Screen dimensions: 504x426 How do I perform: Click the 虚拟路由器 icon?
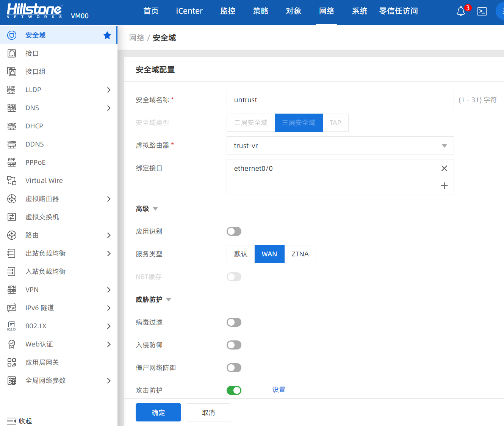(12, 199)
